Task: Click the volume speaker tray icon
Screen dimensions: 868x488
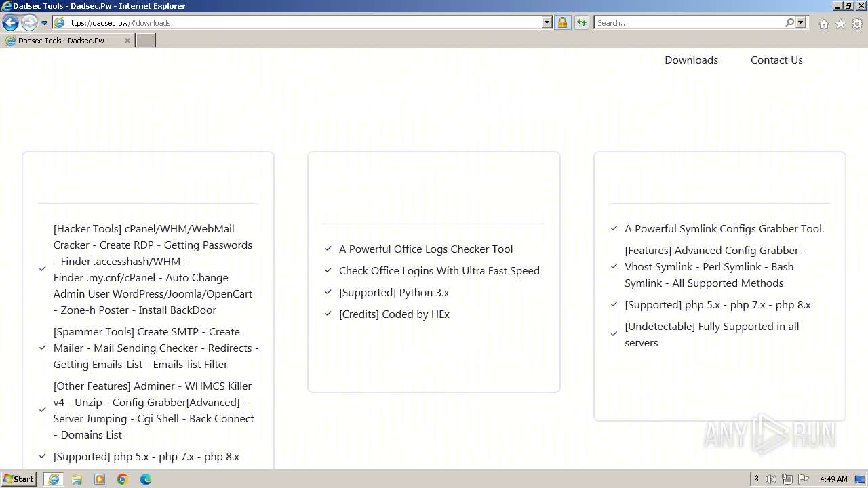Action: (x=771, y=479)
